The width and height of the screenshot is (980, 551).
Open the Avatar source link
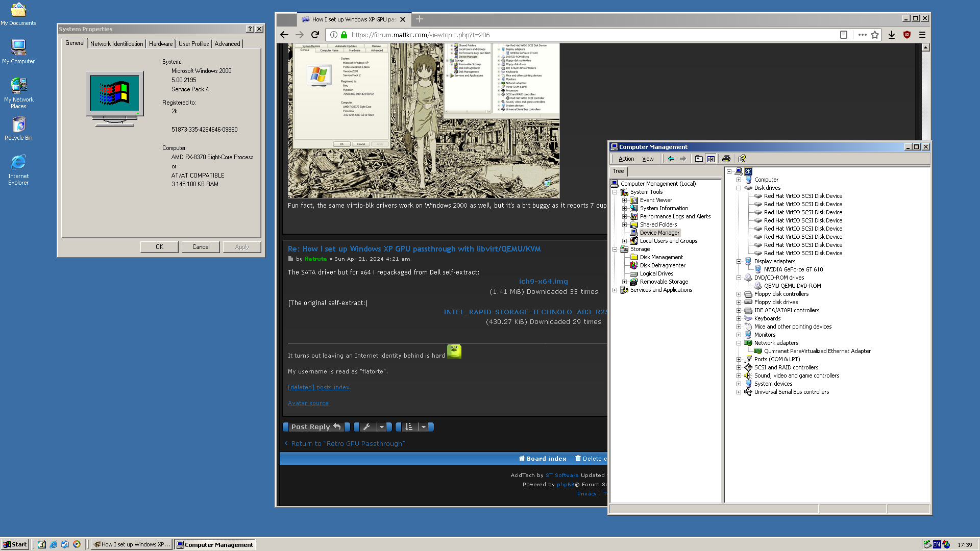click(308, 403)
